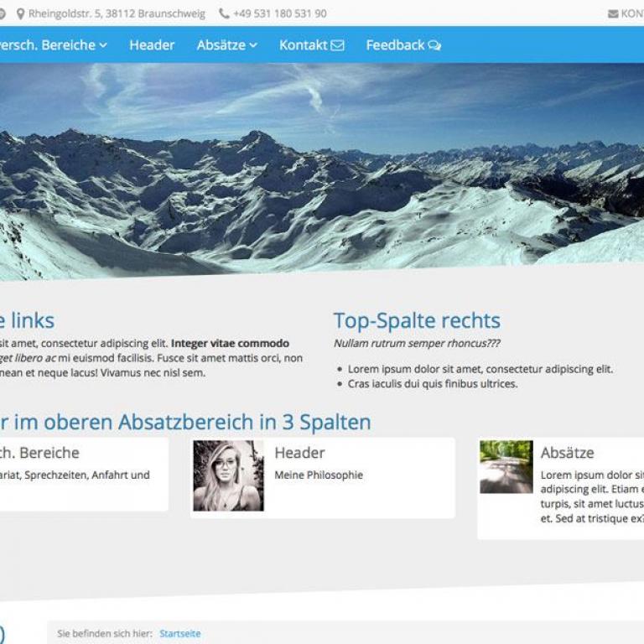Image resolution: width=644 pixels, height=644 pixels.
Task: Expand the Absätze menu chevron
Action: (x=253, y=45)
